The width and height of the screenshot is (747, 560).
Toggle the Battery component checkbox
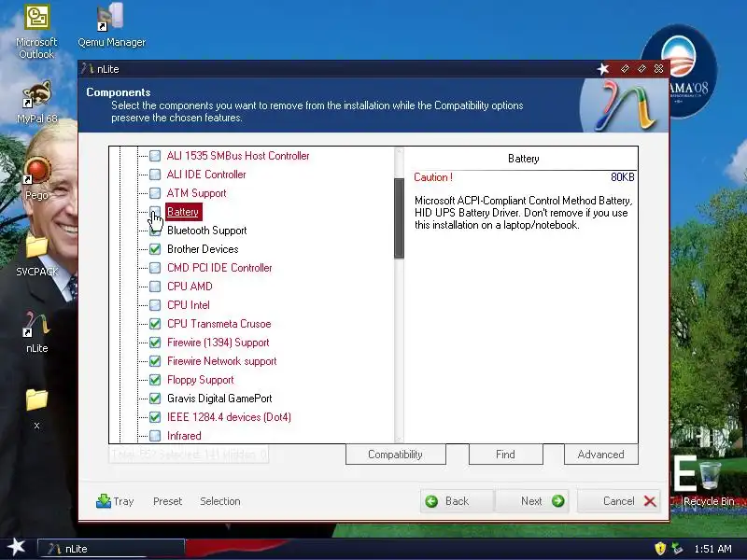click(x=155, y=212)
